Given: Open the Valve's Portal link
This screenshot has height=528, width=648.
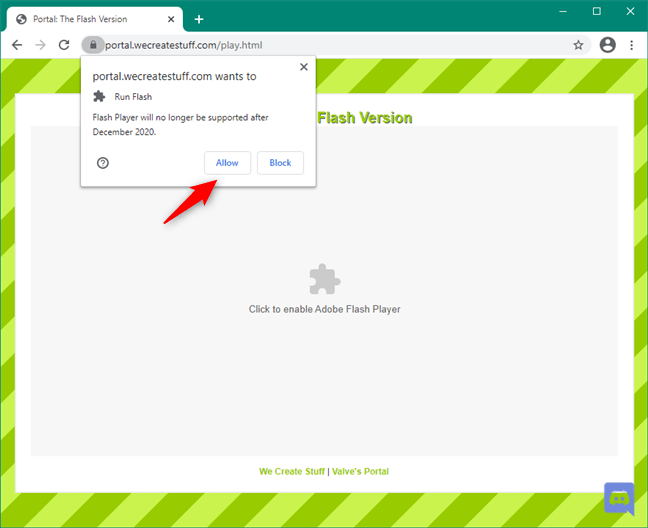Looking at the screenshot, I should [x=360, y=471].
